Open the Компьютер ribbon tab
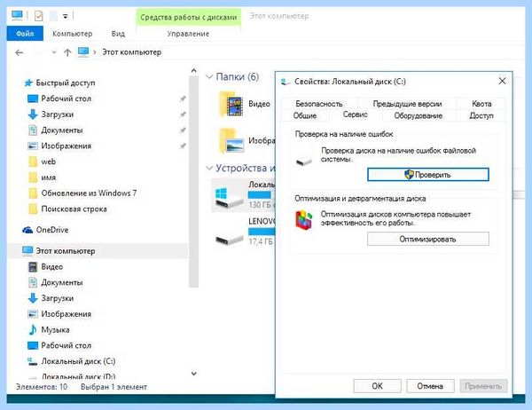The width and height of the screenshot is (532, 410). click(73, 34)
